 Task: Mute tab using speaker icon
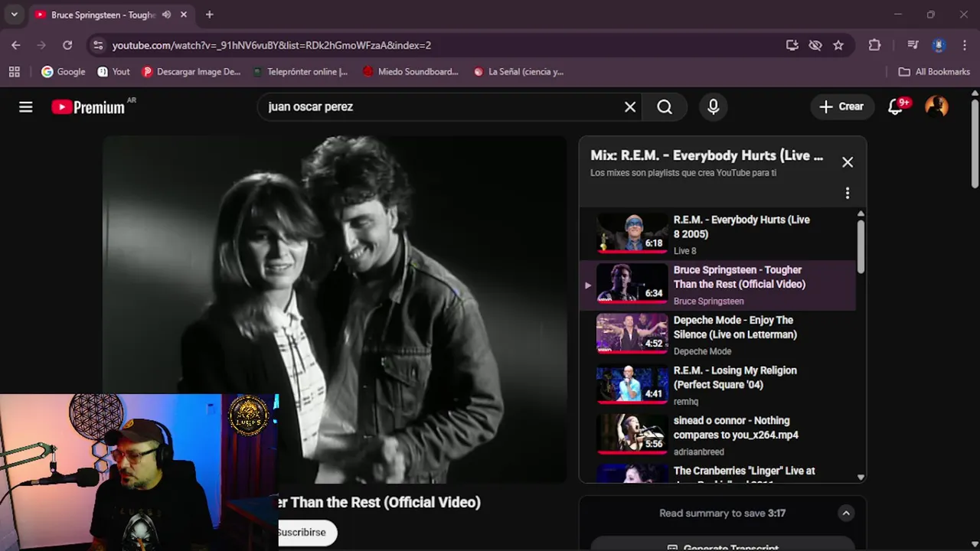coord(166,15)
